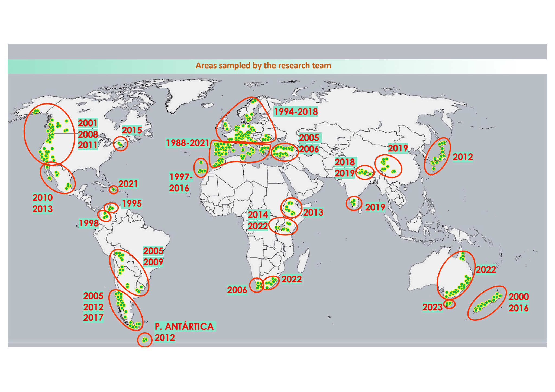This screenshot has height=392, width=555.
Task: Click the "2008" year label
Action: (88, 134)
